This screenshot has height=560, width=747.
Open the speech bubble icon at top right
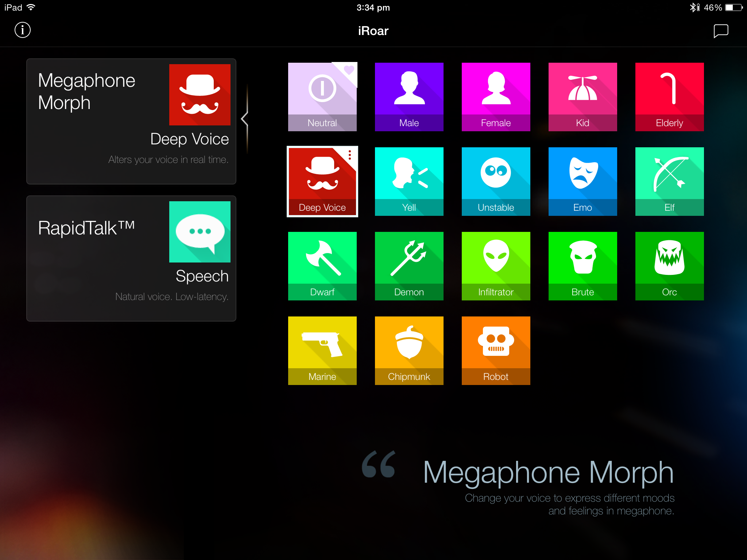721,31
